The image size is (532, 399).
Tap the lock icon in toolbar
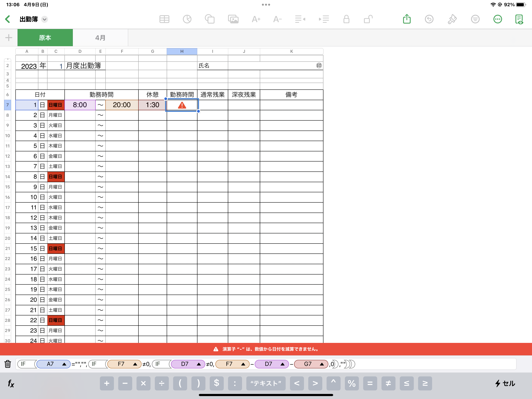point(346,19)
